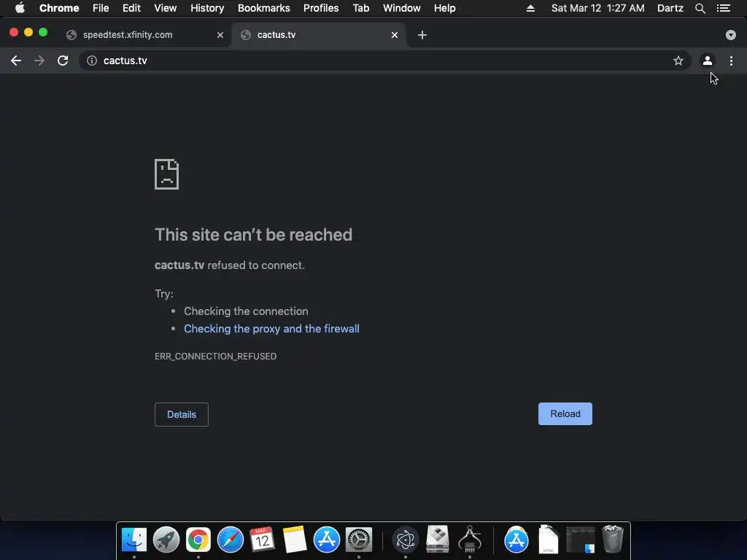This screenshot has height=560, width=747.
Task: Click the 'This site can't be reached' heading
Action: [x=253, y=235]
